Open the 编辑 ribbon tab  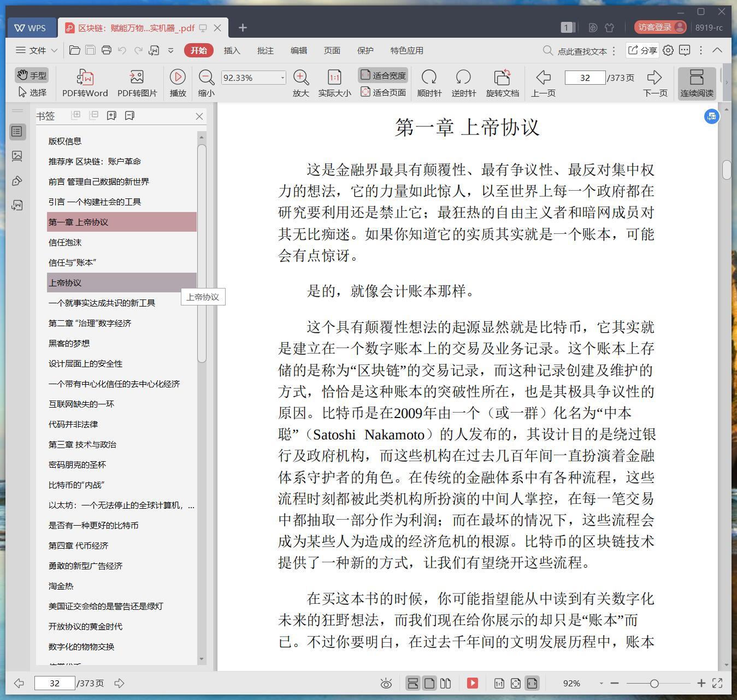(298, 50)
